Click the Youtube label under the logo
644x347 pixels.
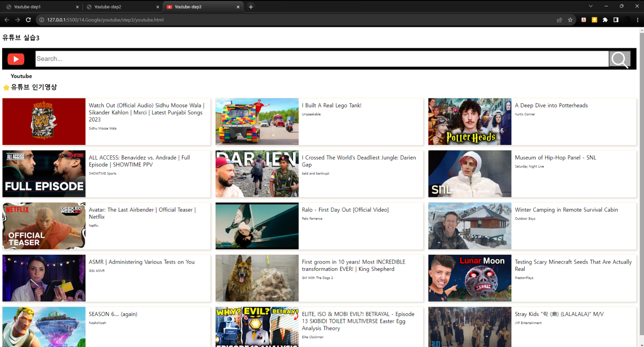21,76
